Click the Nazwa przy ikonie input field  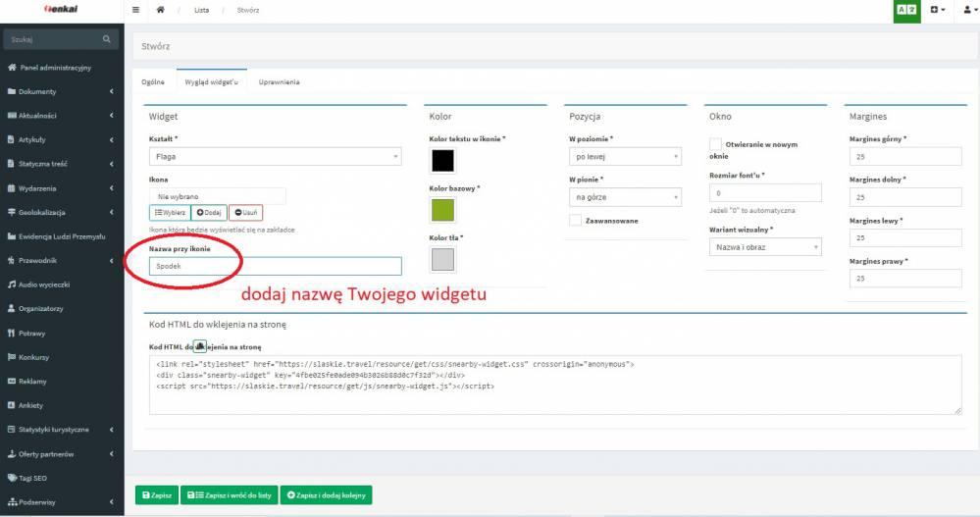pyautogui.click(x=274, y=266)
